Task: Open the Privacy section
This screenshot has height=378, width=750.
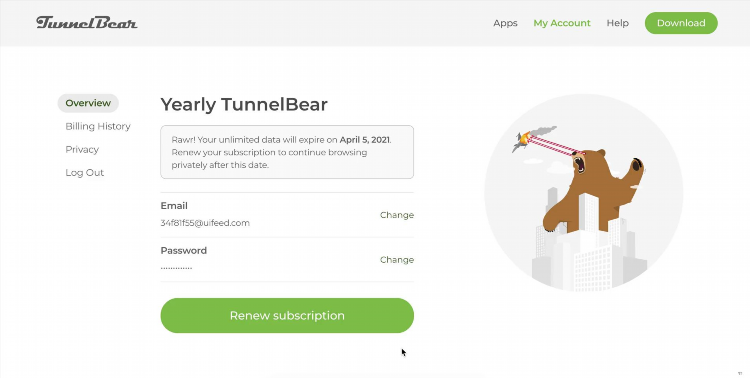Action: pos(82,150)
